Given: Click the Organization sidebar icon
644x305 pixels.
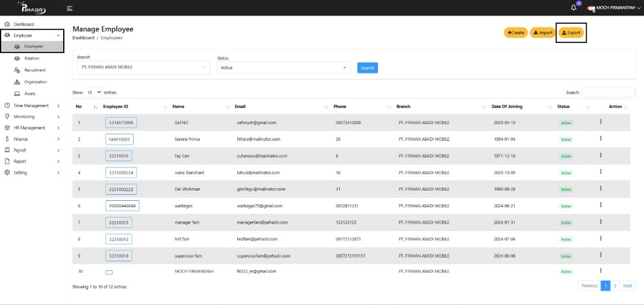Looking at the screenshot, I should (17, 82).
